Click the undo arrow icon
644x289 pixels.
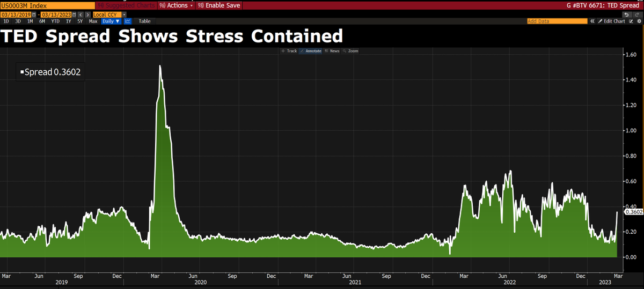(x=627, y=14)
